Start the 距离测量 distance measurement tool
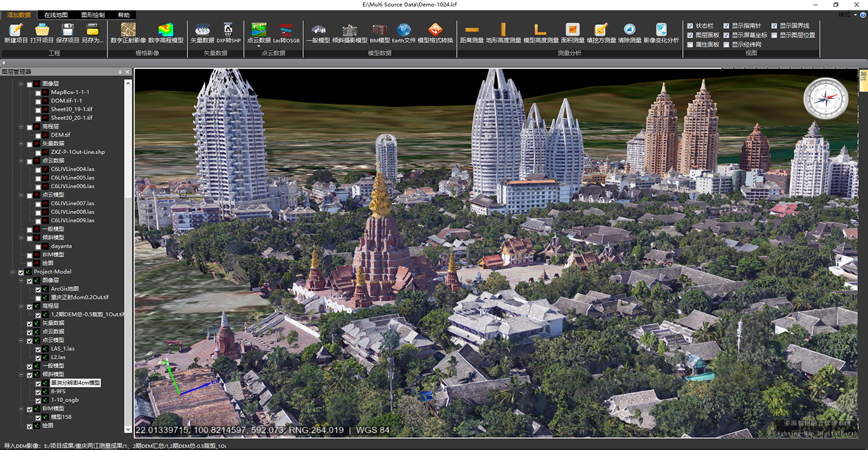868x450 pixels. (472, 30)
